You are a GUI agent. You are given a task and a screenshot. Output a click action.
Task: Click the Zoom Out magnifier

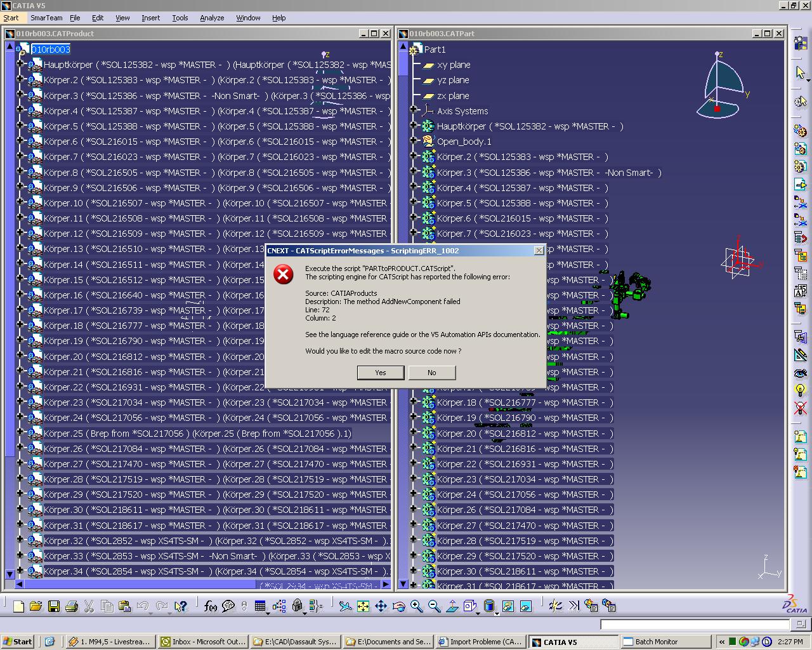click(434, 606)
